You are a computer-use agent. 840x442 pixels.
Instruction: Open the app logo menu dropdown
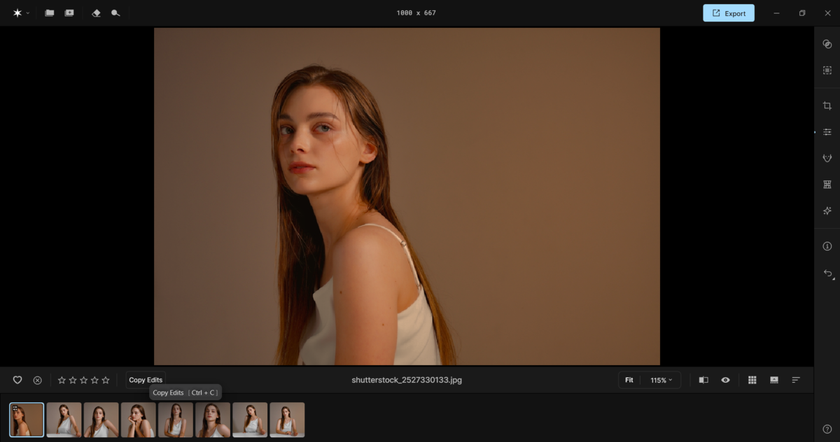[20, 13]
